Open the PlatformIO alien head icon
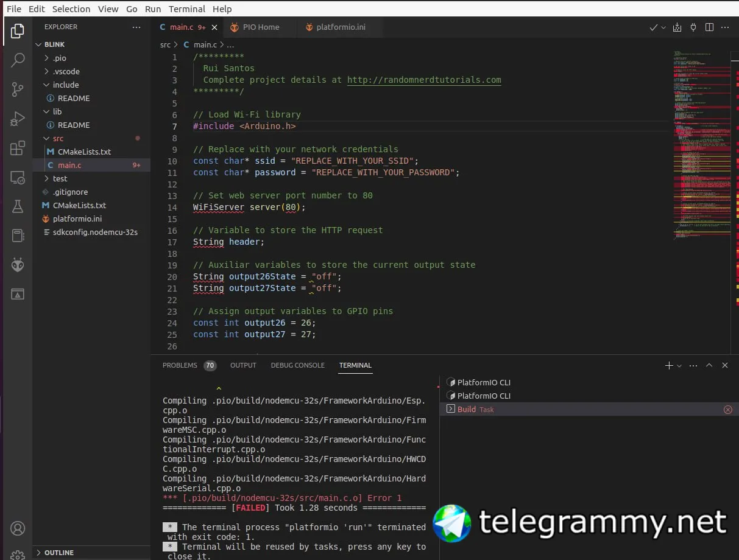This screenshot has width=739, height=560. tap(18, 265)
